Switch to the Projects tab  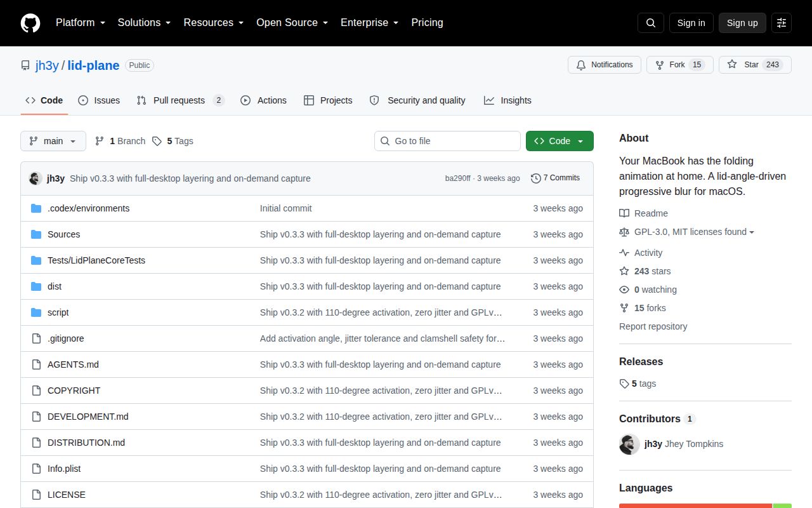coord(328,100)
